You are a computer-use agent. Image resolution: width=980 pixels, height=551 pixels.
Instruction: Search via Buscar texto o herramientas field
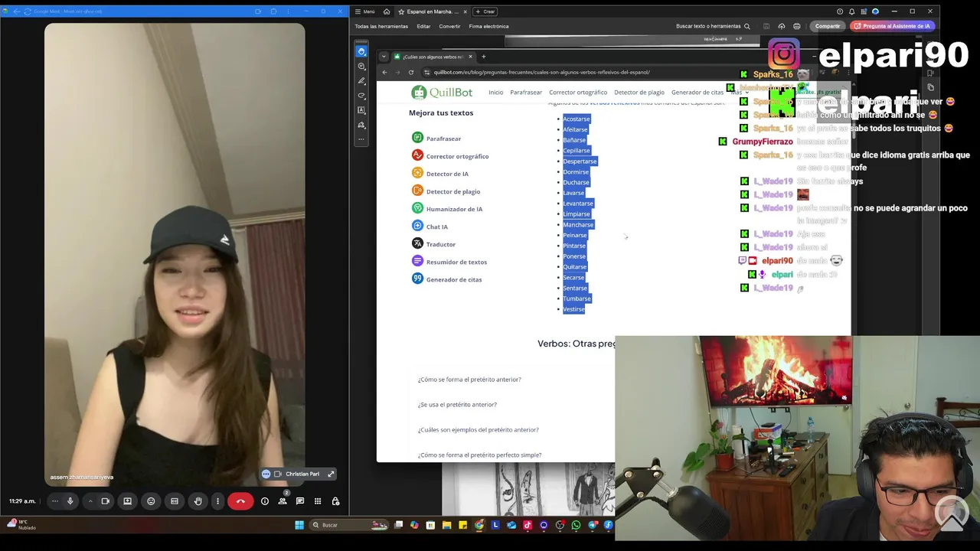click(713, 26)
